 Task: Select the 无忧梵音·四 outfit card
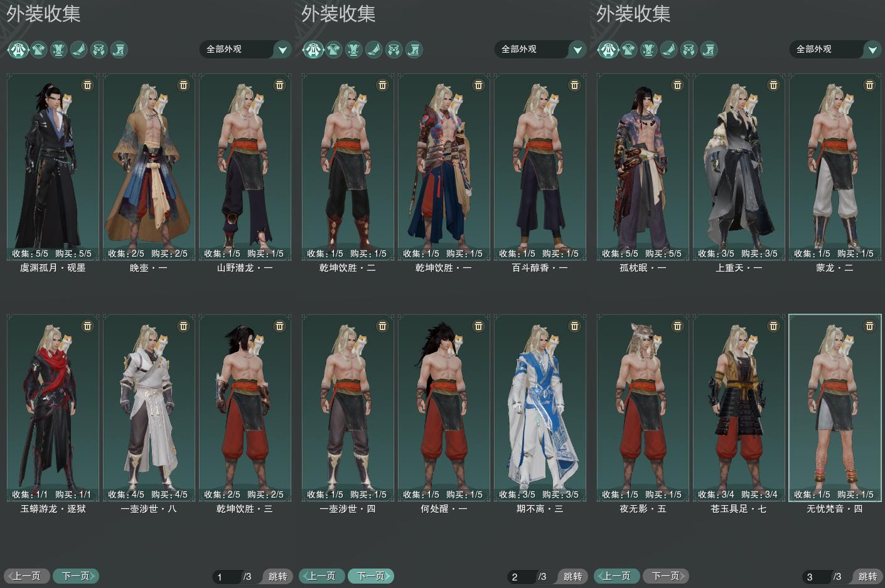[x=835, y=408]
